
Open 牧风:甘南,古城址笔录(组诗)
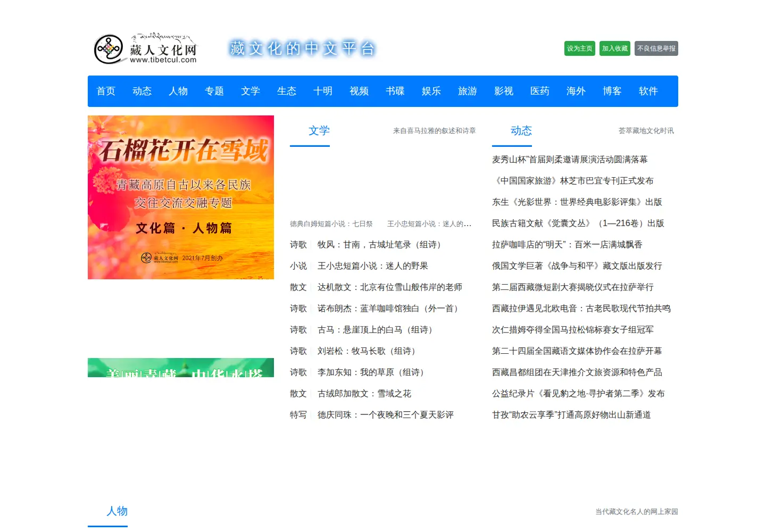381,245
